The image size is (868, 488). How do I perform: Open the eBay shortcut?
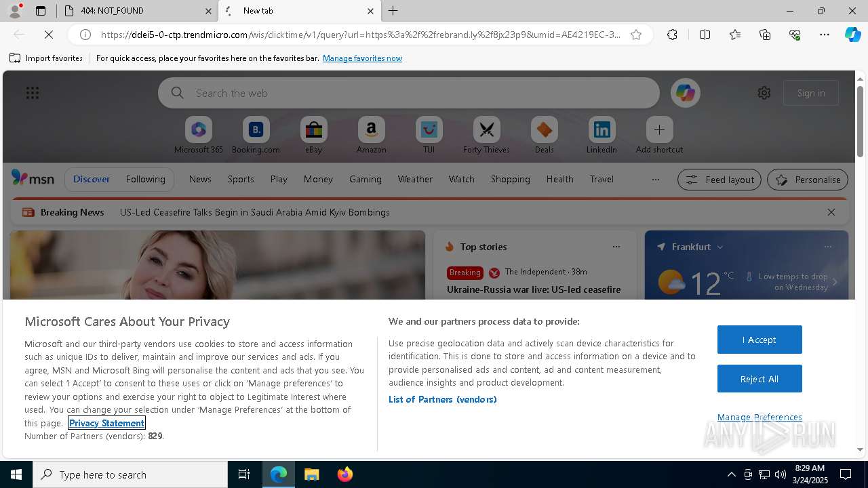(313, 136)
